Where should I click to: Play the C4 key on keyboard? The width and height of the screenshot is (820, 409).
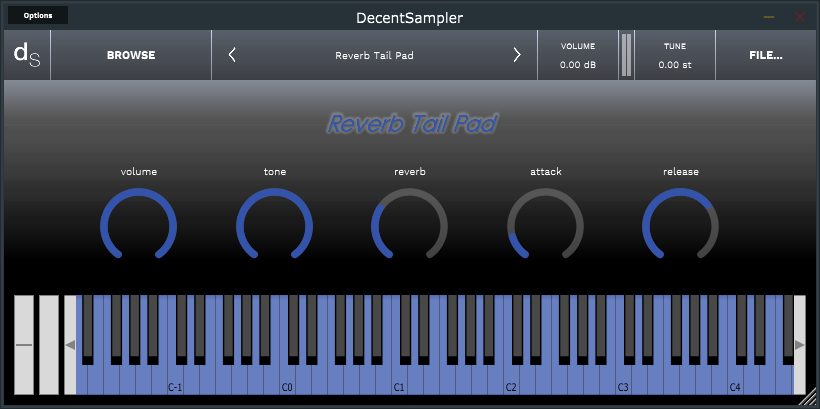click(735, 382)
